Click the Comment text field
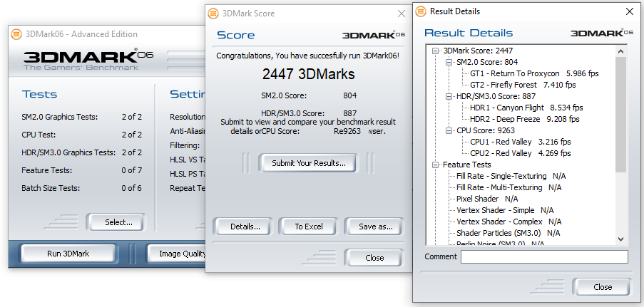Screen dimensions: 644x307 point(543,256)
